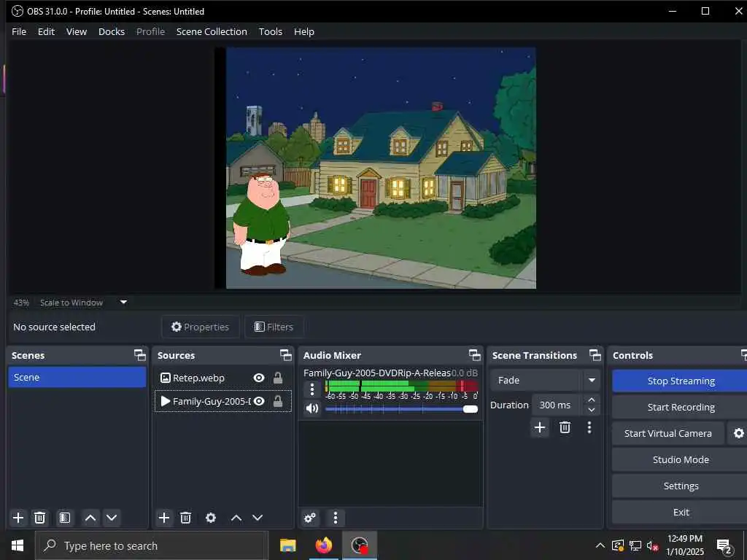The height and width of the screenshot is (560, 747).
Task: Open Firefox from taskbar
Action: 323,545
